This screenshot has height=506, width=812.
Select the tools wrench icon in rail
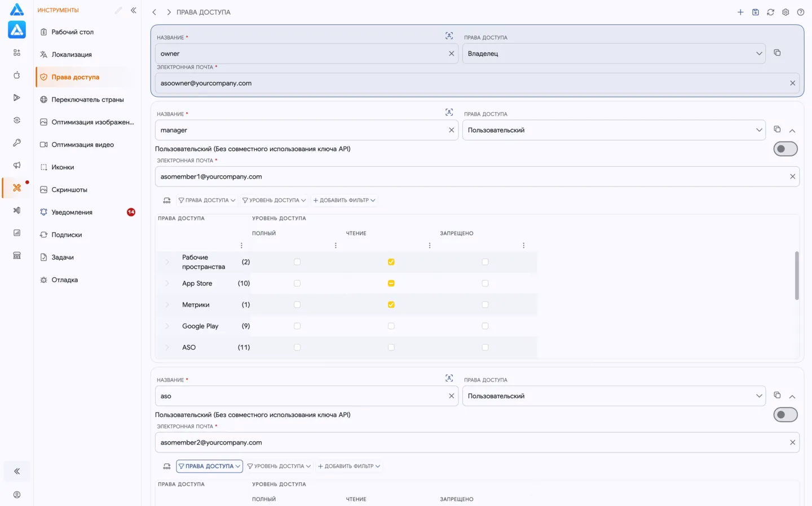(17, 188)
